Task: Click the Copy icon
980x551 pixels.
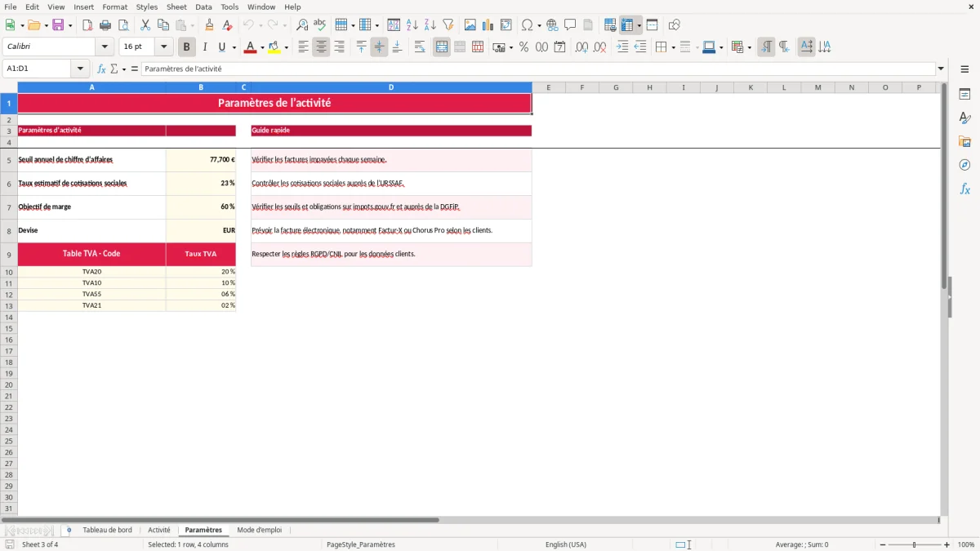Action: pyautogui.click(x=163, y=25)
